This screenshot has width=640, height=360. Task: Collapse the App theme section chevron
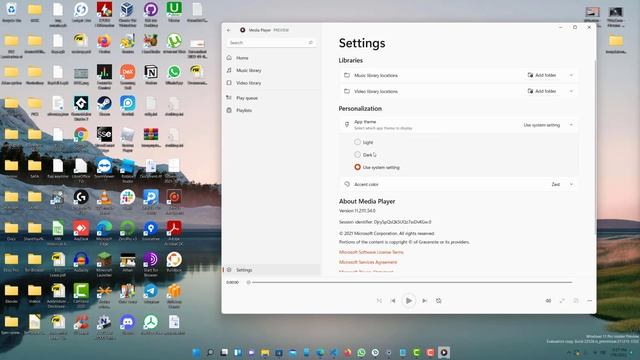(x=571, y=125)
